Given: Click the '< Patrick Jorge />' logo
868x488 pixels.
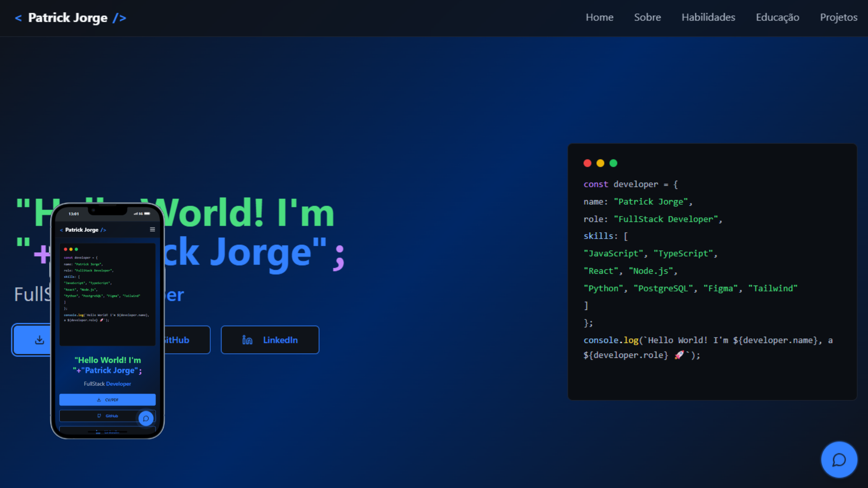Looking at the screenshot, I should [70, 18].
